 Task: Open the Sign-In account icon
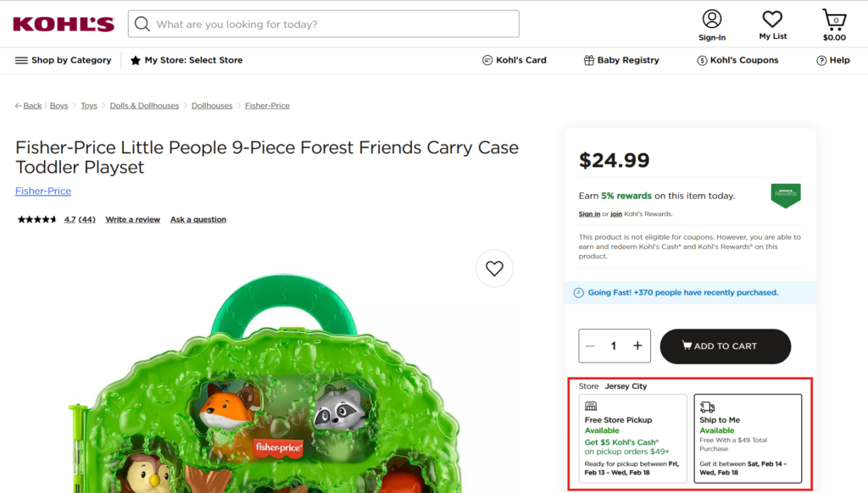(x=712, y=19)
